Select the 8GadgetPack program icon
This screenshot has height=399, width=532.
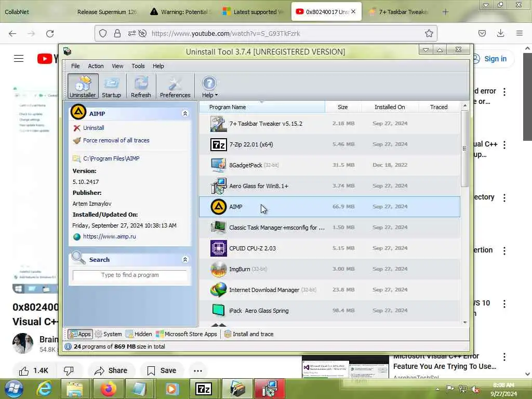click(218, 165)
